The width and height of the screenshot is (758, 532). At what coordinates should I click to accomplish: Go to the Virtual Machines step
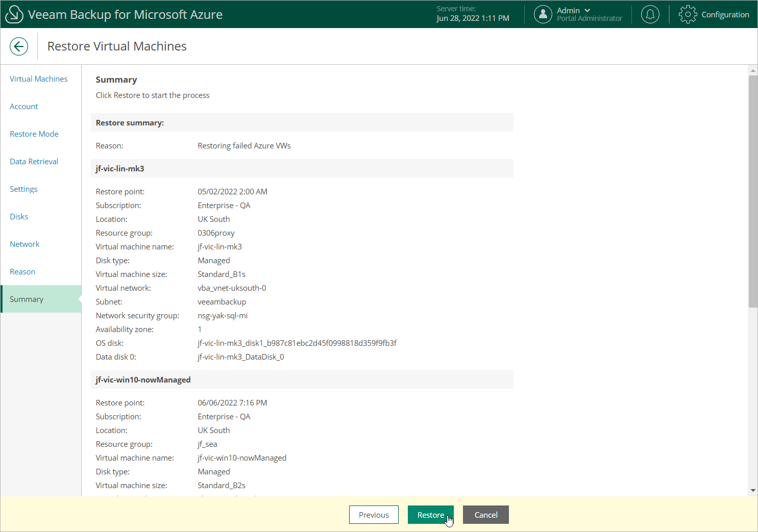[x=39, y=79]
